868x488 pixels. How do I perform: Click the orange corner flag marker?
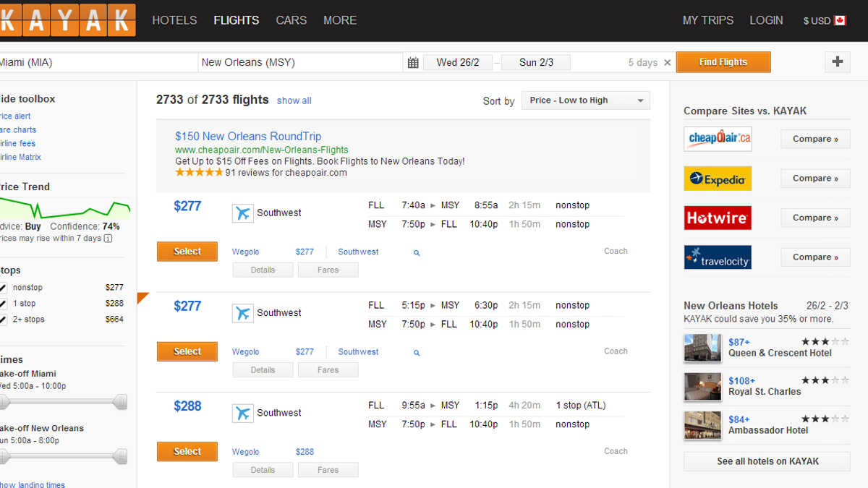tap(142, 297)
